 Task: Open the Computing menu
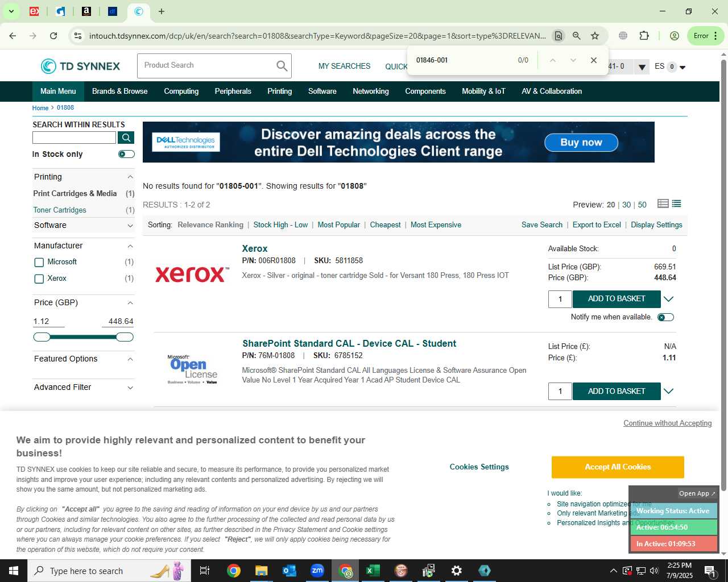tap(181, 92)
